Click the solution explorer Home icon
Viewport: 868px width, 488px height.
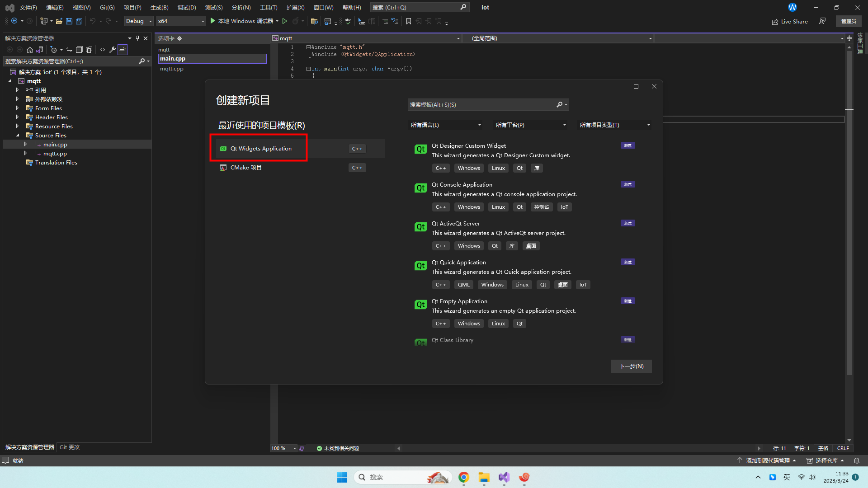[30, 50]
